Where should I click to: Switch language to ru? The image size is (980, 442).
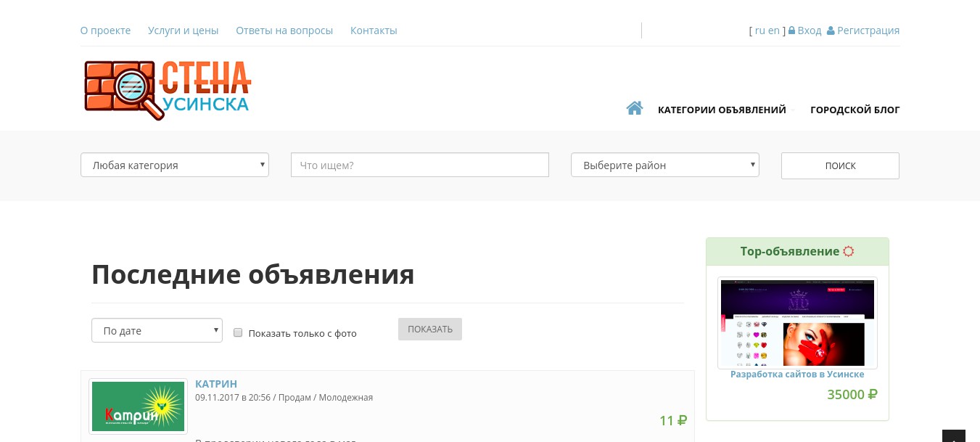760,30
